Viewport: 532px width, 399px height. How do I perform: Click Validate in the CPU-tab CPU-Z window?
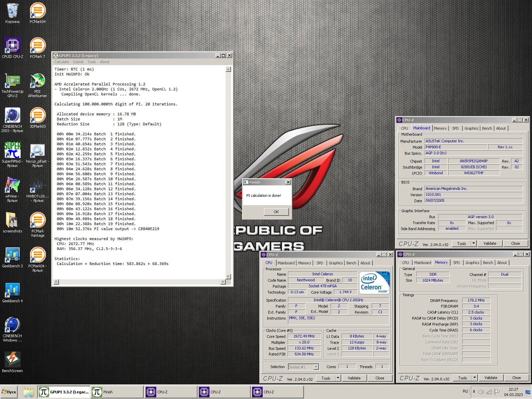(x=354, y=378)
